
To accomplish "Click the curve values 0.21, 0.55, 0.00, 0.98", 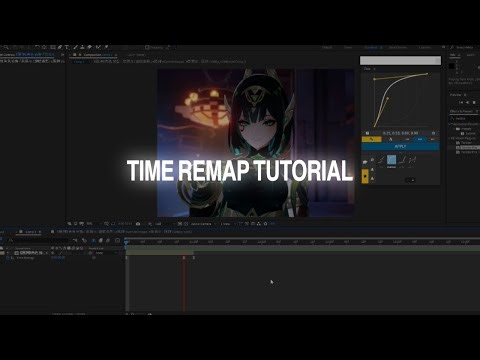I will [x=400, y=133].
